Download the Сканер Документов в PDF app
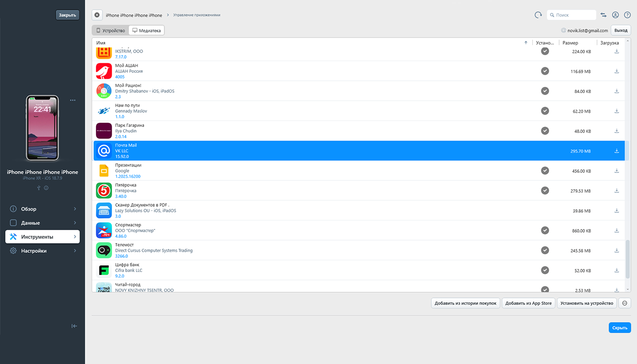Screen dimensions: 637x364 point(617,211)
